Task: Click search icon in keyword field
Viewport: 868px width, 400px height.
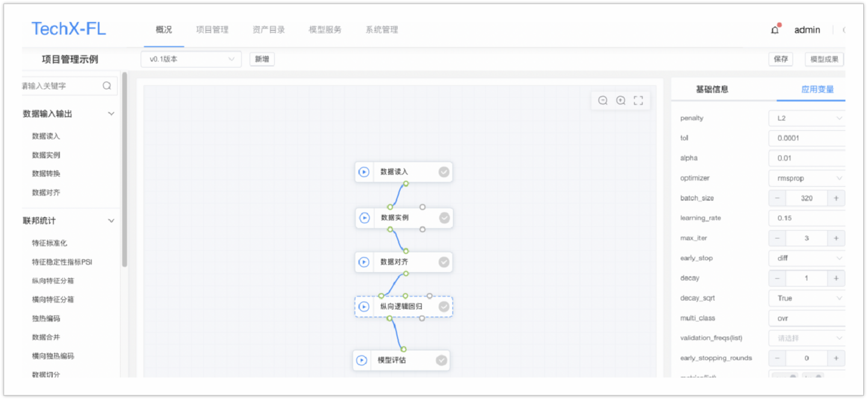Action: [x=107, y=86]
